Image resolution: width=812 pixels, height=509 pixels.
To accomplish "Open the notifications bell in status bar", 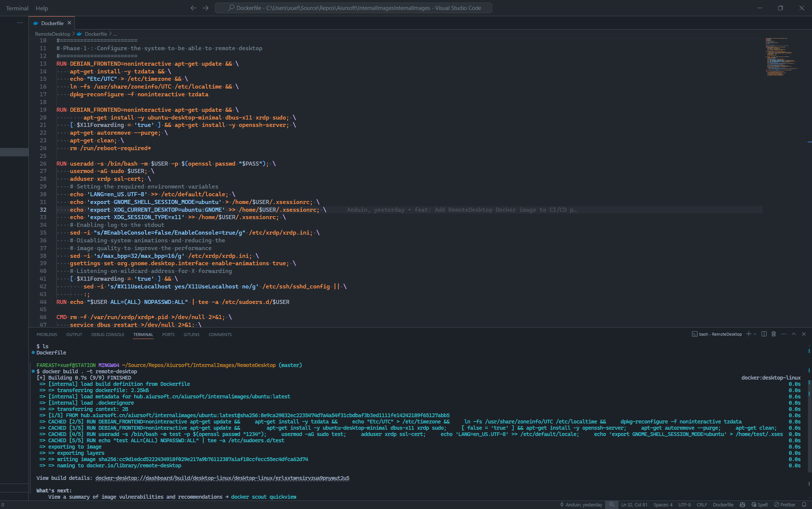I will (x=804, y=505).
